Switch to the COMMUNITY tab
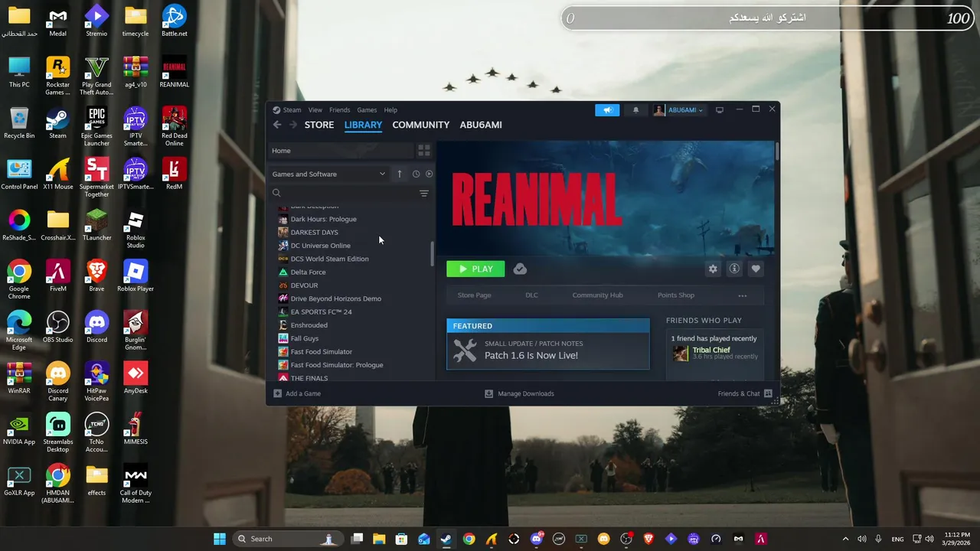Image resolution: width=980 pixels, height=551 pixels. pos(420,125)
